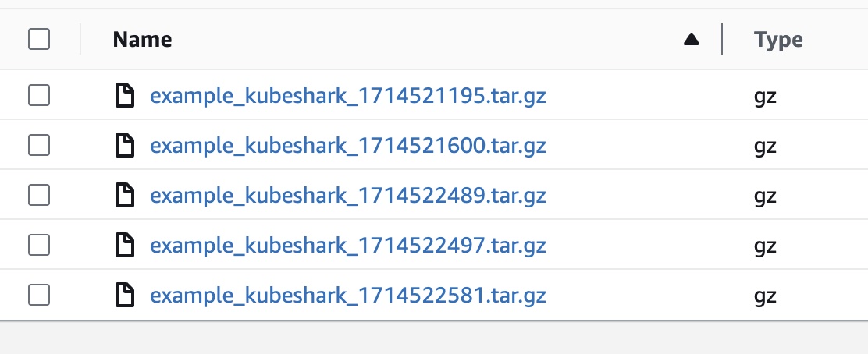Open example_kubeshark_1714522581.tar.gz object link
Viewport: 868px width, 354px height.
(x=347, y=296)
